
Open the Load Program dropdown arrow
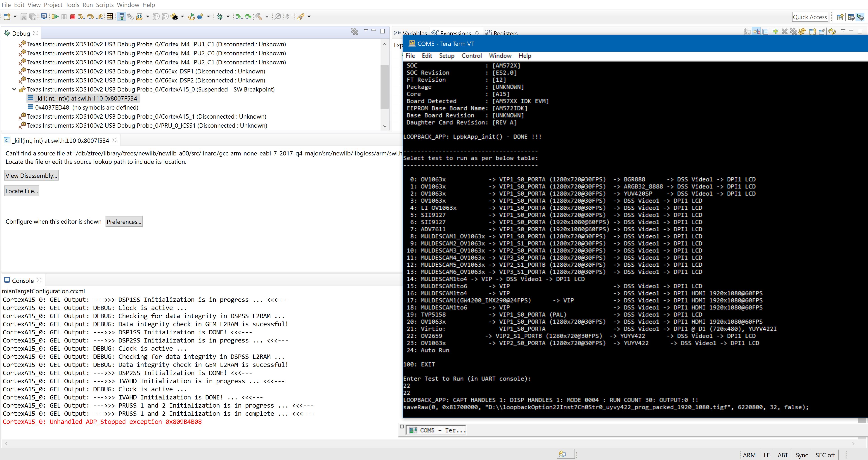pyautogui.click(x=148, y=16)
